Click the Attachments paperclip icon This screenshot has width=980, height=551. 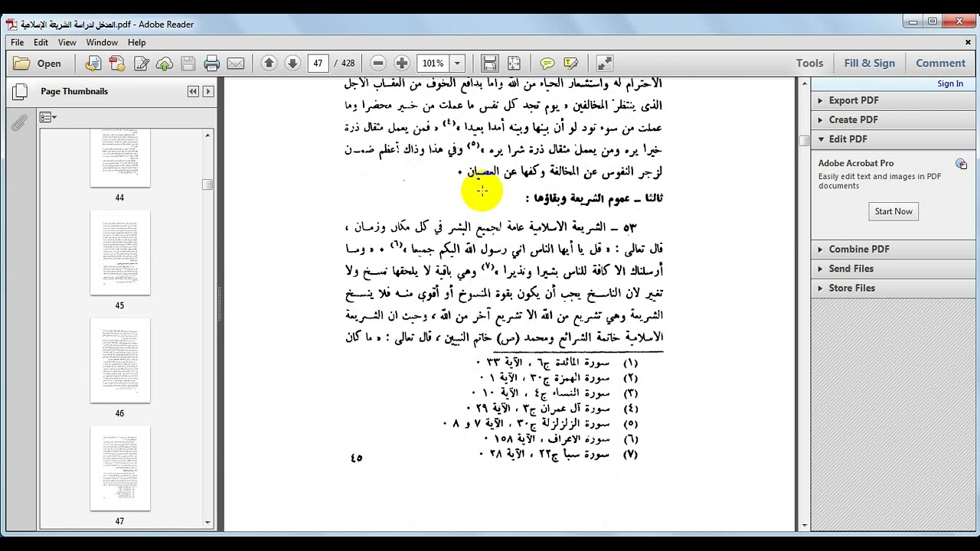coord(19,122)
